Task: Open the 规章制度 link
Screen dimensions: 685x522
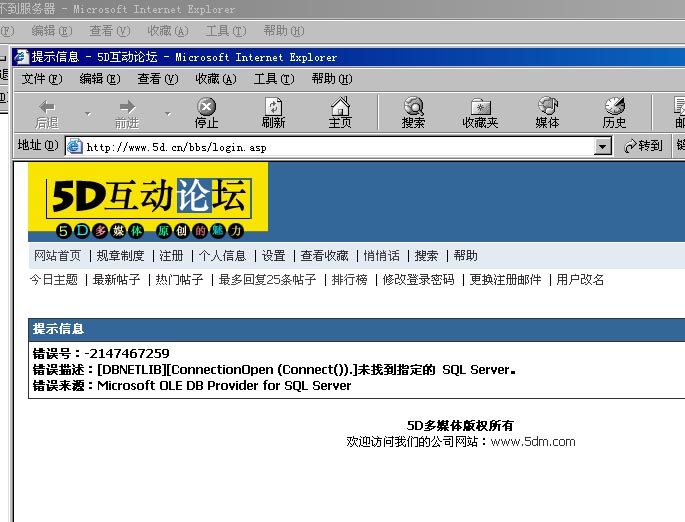Action: (120, 256)
